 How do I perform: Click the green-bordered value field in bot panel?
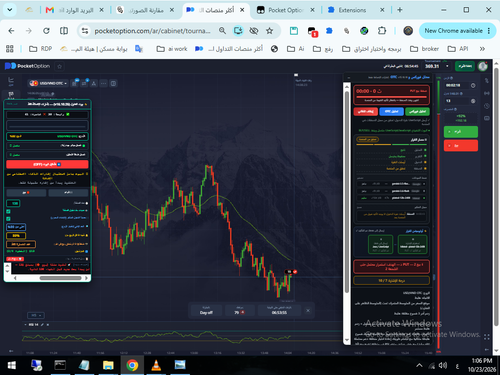(x=13, y=203)
